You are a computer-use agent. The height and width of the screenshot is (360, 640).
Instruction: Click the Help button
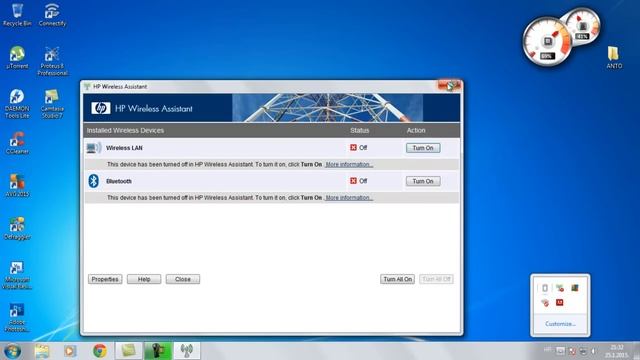[x=144, y=279]
